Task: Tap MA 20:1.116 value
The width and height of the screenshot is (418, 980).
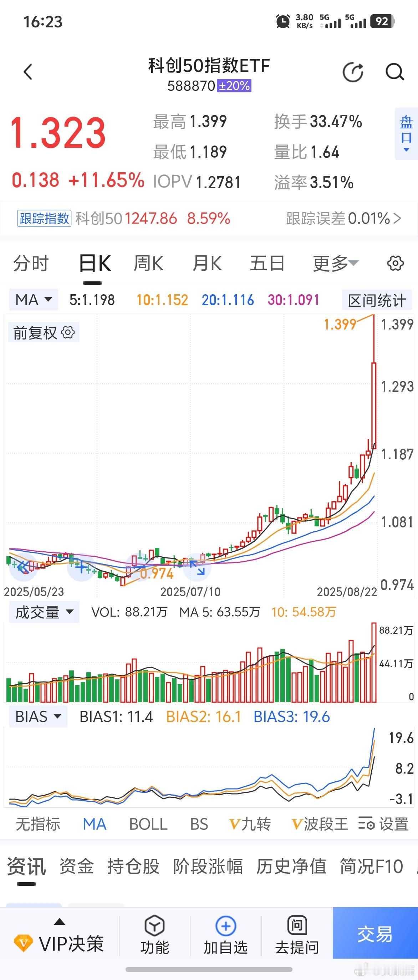Action: (228, 300)
